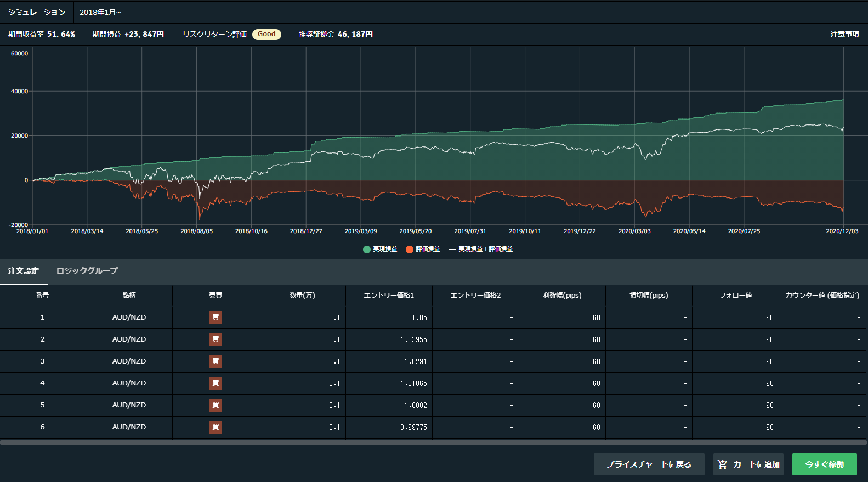Click the カウンター値 (価格指定) column header
The height and width of the screenshot is (482, 868).
[822, 296]
